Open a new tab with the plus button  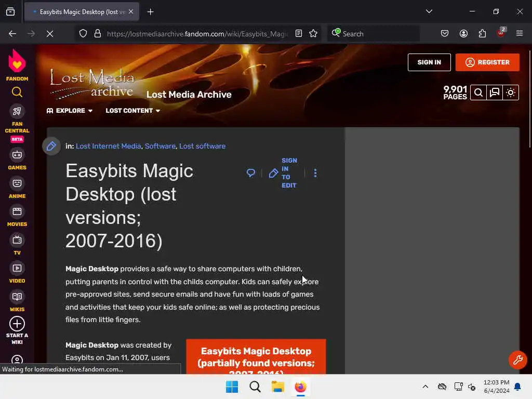point(150,12)
